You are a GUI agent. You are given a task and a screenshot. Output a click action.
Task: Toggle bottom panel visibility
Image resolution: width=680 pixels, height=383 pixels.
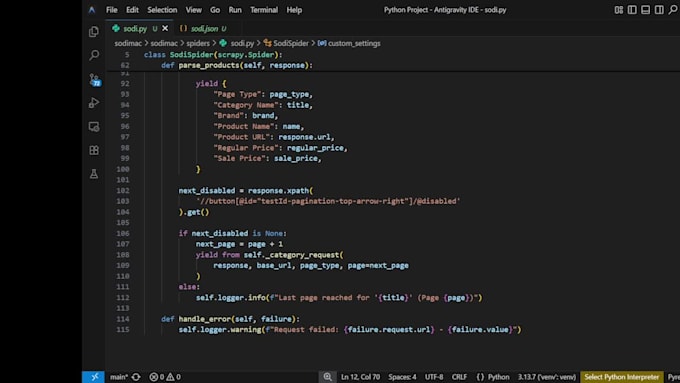[x=645, y=10]
